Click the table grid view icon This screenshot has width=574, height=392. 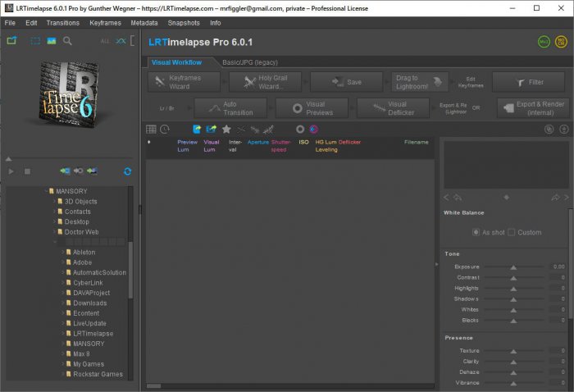[151, 129]
